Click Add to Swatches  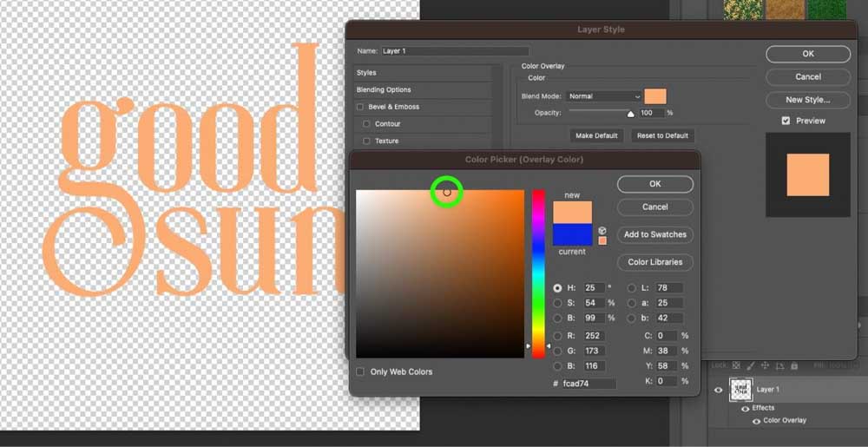coord(654,234)
